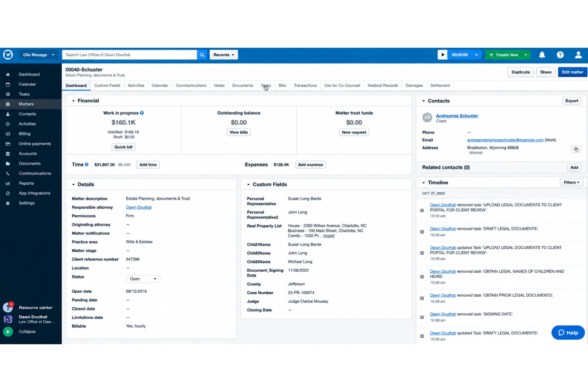Click the Online payments card icon
The image size is (588, 392).
pos(8,144)
